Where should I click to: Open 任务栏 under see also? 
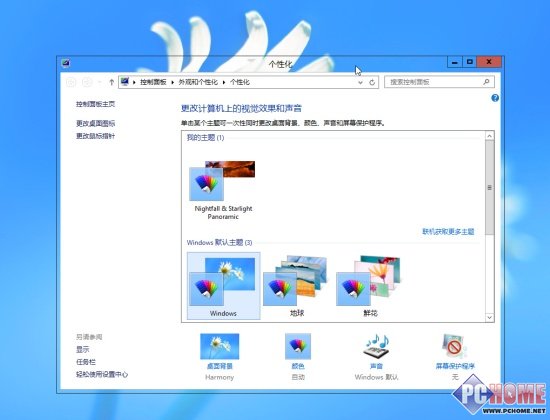click(86, 362)
